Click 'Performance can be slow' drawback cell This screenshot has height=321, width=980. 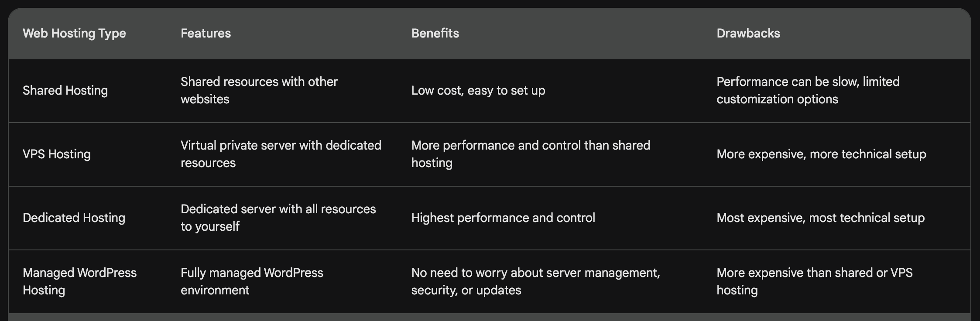coord(808,91)
